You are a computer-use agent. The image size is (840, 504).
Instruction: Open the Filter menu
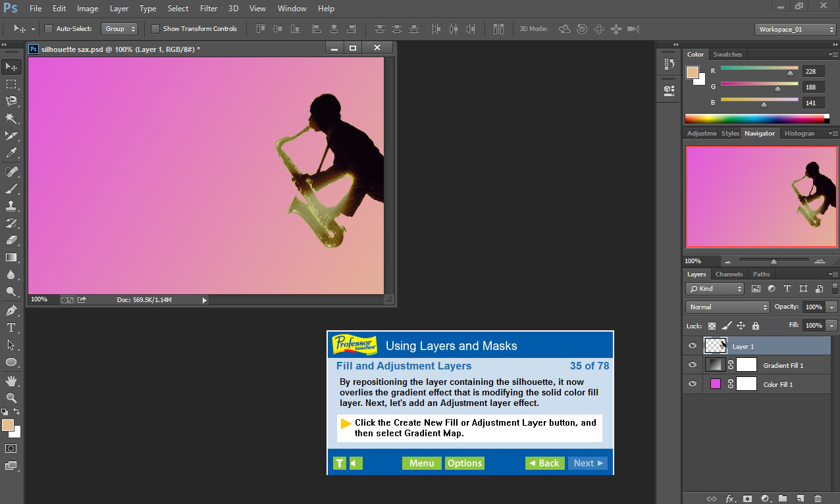[x=208, y=9]
